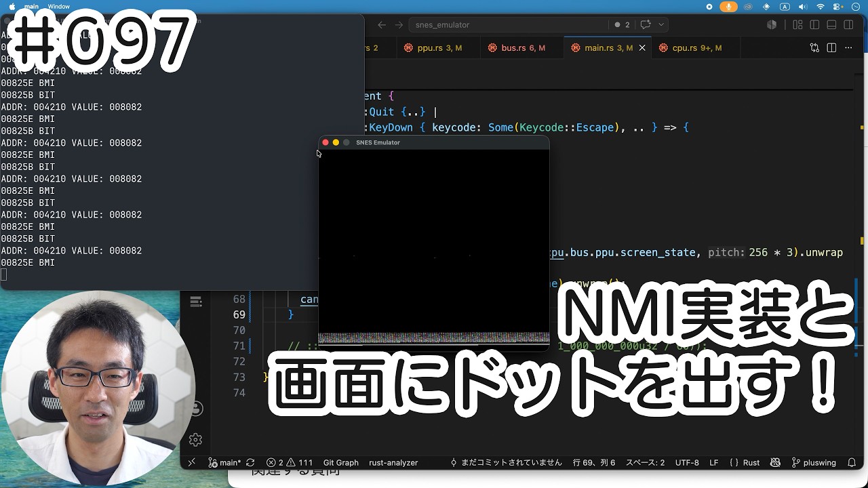Click rust-analyzer status bar item
This screenshot has height=488, width=868.
coord(393,462)
